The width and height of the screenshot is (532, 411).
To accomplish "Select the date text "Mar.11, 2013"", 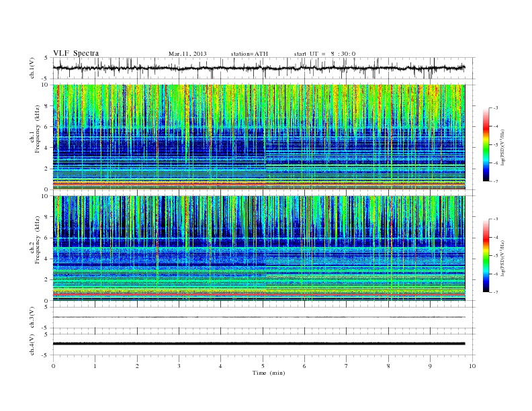I will coord(187,54).
